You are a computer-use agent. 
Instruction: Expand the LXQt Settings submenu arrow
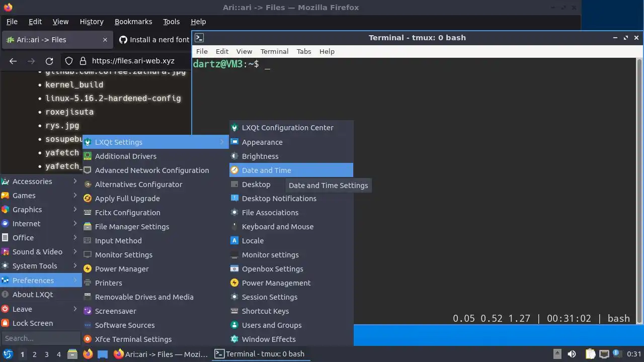point(222,142)
